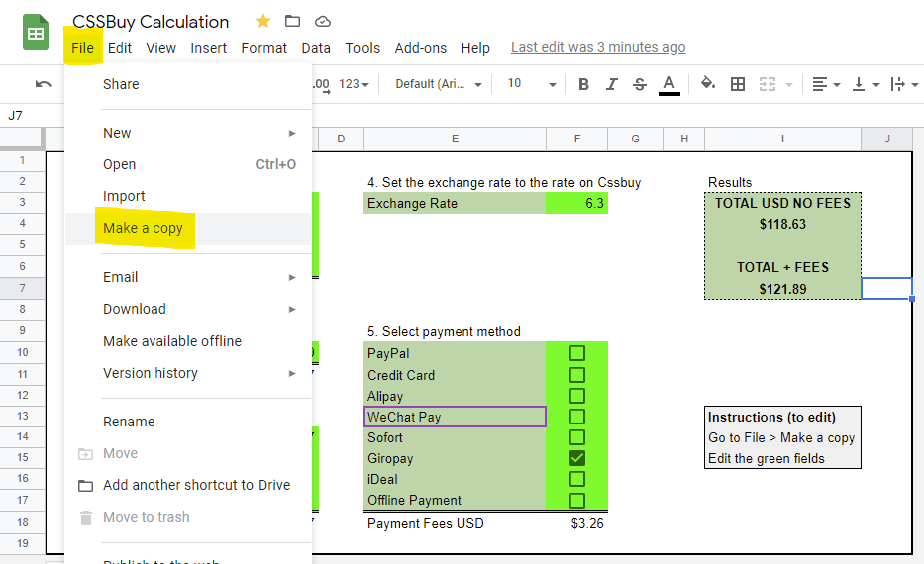Choose Make a copy from File menu
This screenshot has height=564, width=924.
coord(187,228)
